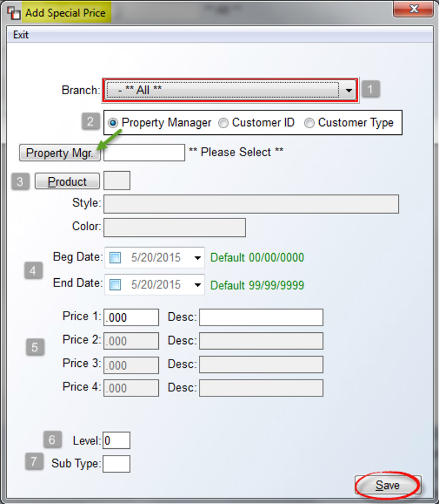Click inside the Style field

251,204
